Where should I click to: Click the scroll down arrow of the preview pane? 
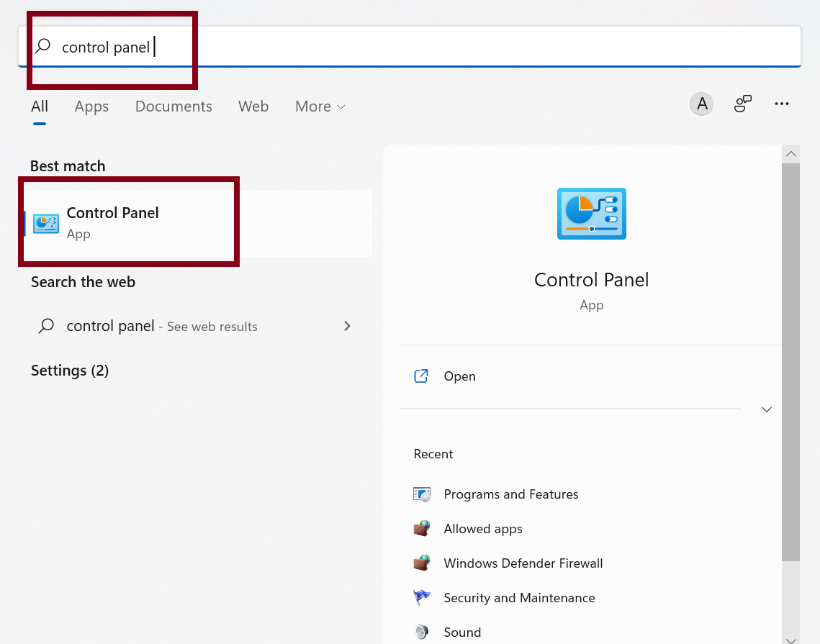point(790,640)
